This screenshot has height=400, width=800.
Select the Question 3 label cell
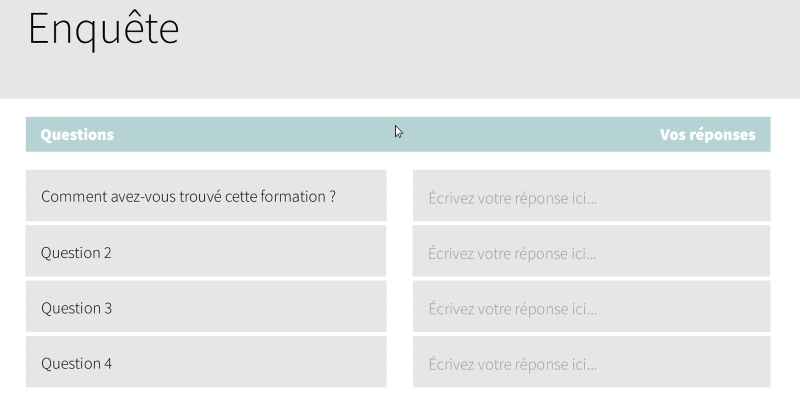[x=206, y=306]
